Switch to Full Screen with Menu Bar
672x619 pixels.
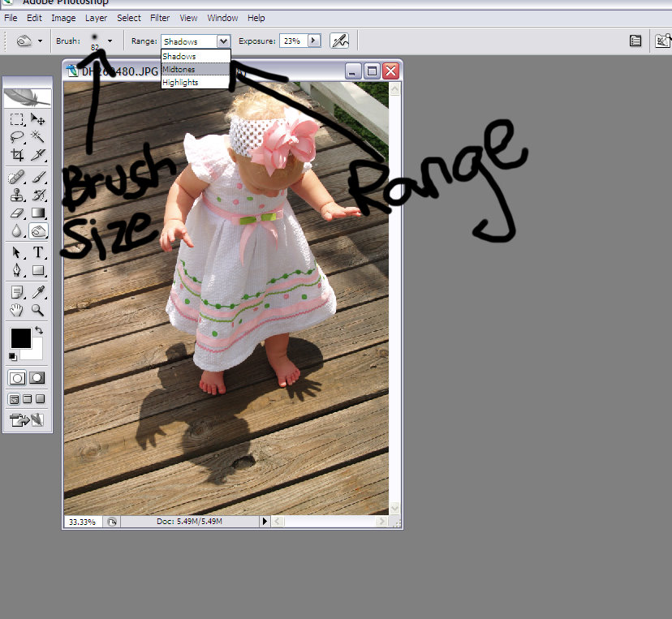pyautogui.click(x=27, y=399)
